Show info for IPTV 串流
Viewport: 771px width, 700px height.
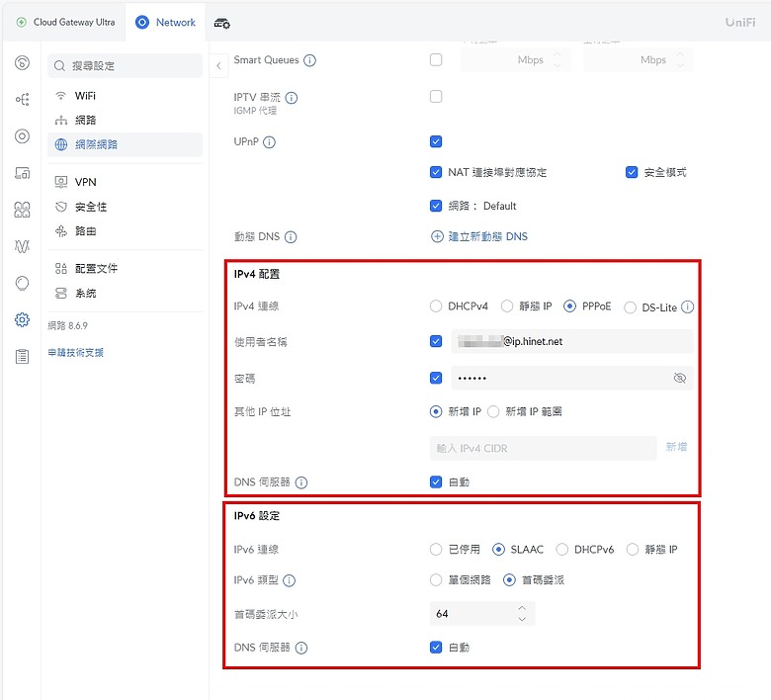[x=292, y=98]
